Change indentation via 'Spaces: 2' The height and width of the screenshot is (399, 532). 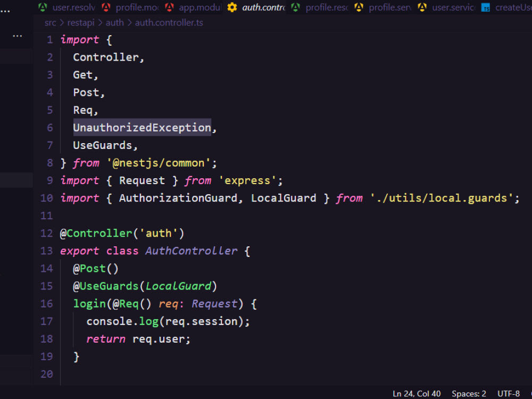click(469, 394)
